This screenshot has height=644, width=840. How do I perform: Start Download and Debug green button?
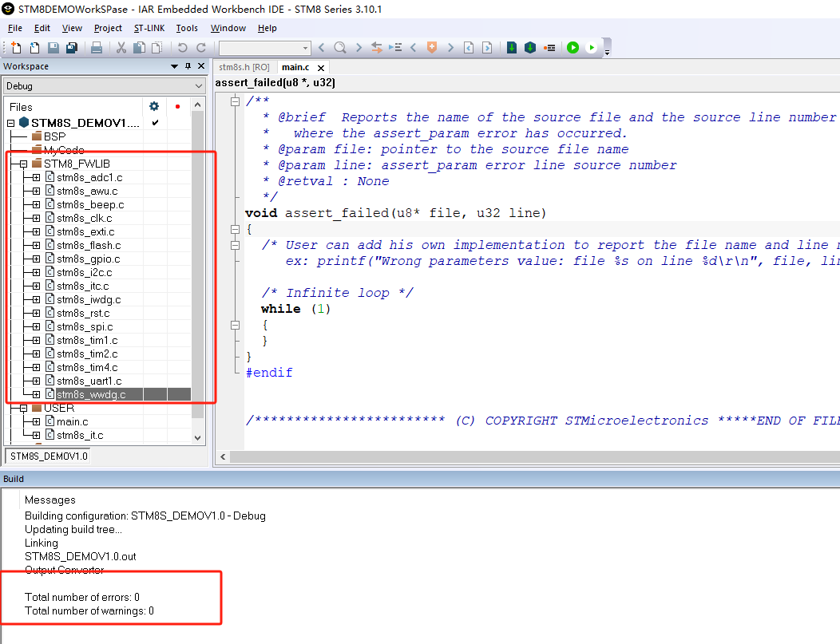[573, 48]
